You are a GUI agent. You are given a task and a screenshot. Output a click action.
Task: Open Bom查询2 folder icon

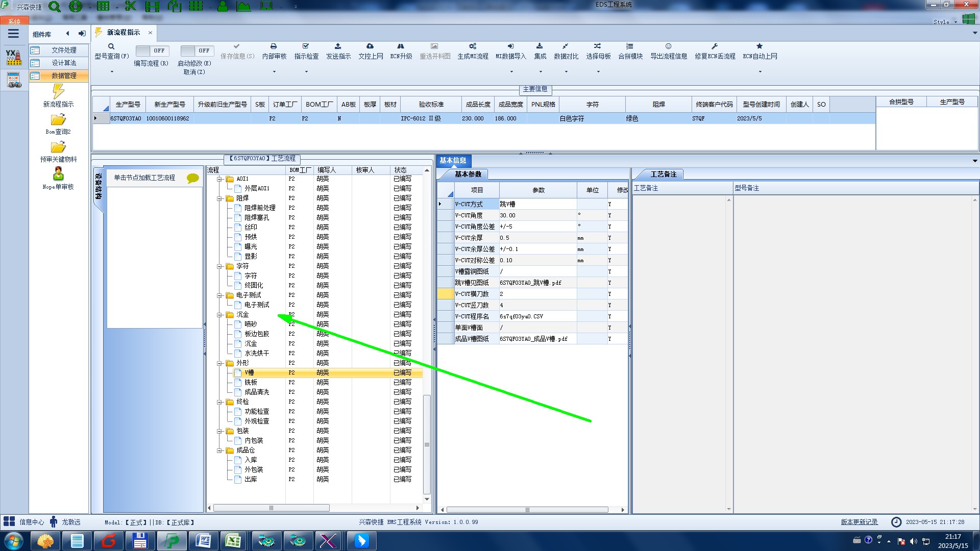pyautogui.click(x=58, y=120)
